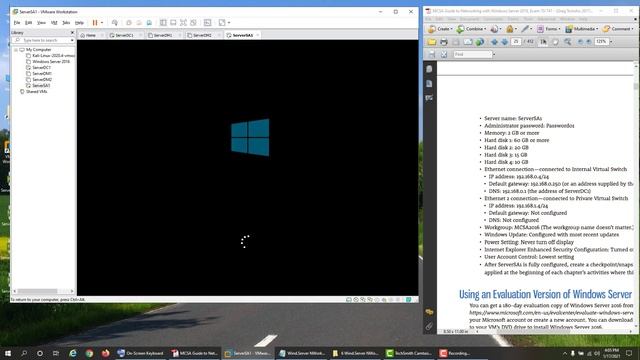Click the Print icon in PDF toolbar
Viewport: 640px width, 360px height.
[444, 42]
